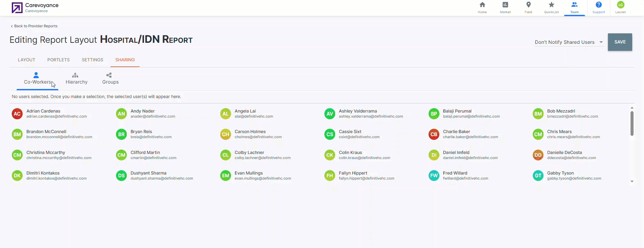Image resolution: width=644 pixels, height=248 pixels.
Task: Click the Dushyant Sharma name
Action: [149, 173]
